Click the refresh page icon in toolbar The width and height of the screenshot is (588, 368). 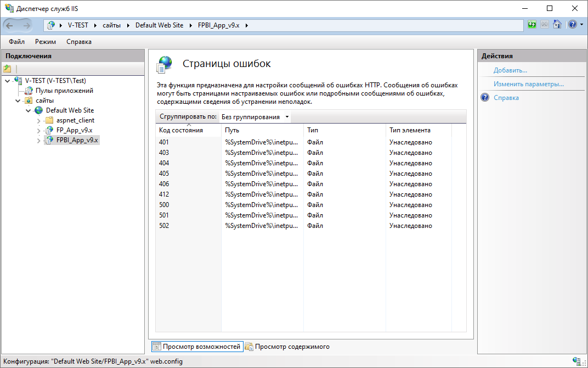click(x=532, y=25)
